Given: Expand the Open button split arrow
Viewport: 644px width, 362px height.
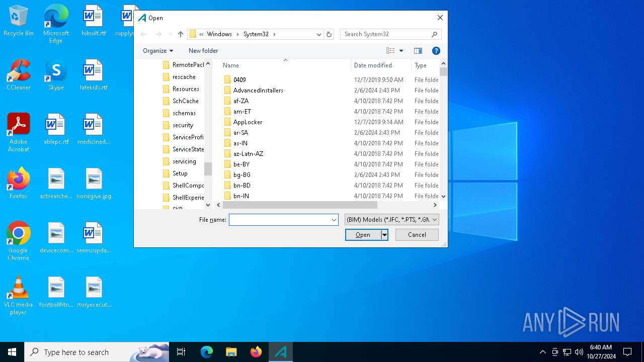Looking at the screenshot, I should click(384, 235).
